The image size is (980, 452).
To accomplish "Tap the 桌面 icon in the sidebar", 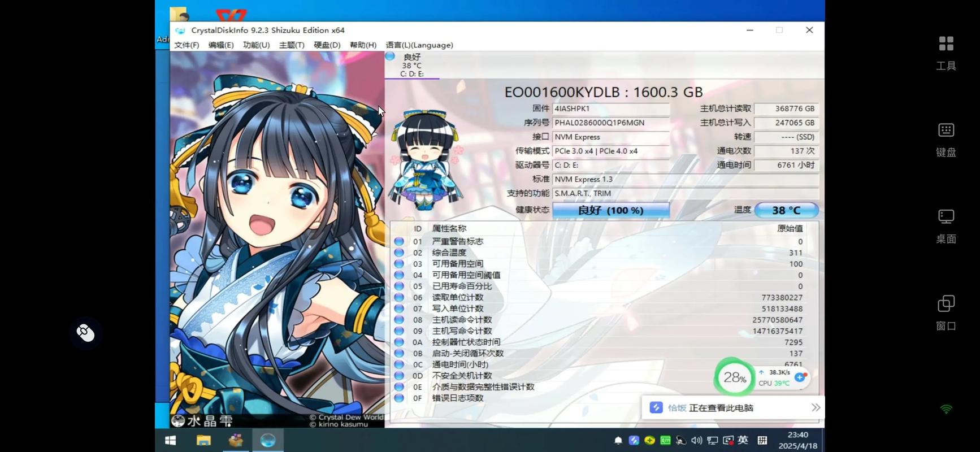I will [x=946, y=227].
